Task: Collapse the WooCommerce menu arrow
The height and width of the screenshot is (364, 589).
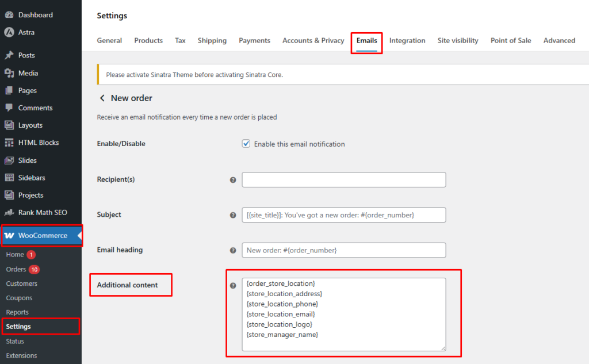Action: 79,235
